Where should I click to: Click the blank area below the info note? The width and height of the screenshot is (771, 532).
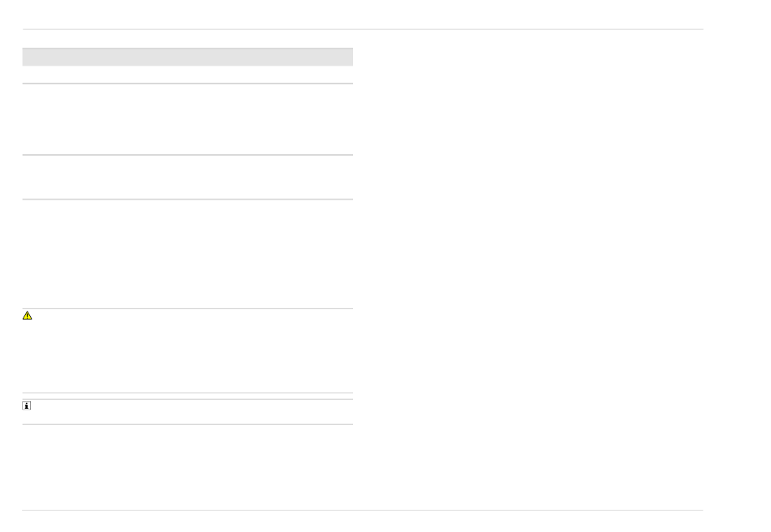[x=187, y=466]
